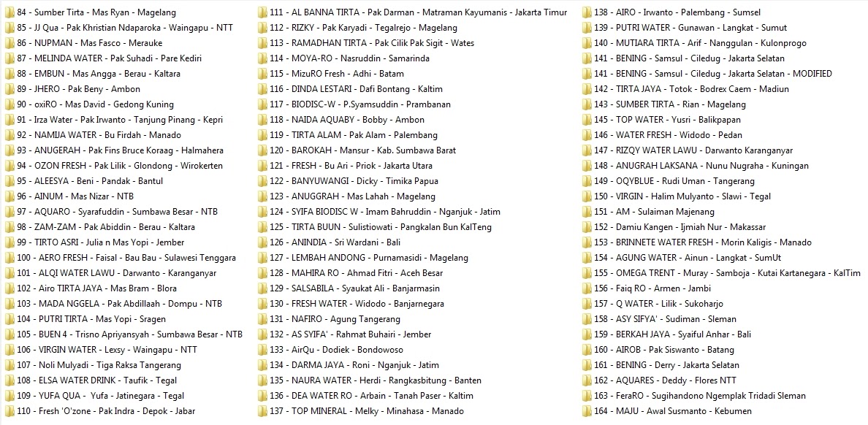
Task: Click folder icon beside 146 - WATER FRESH
Action: coord(587,134)
